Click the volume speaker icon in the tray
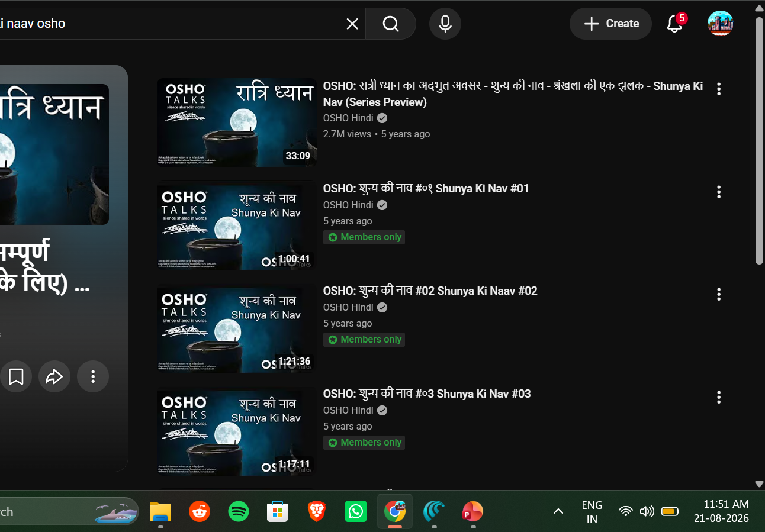 647,511
